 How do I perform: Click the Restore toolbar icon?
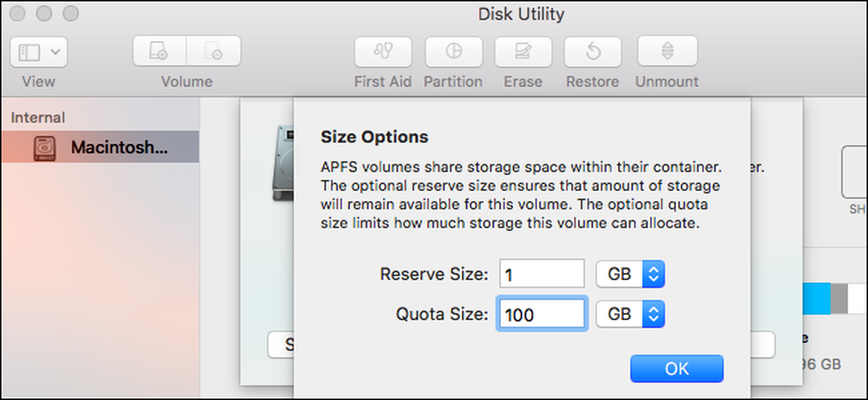(592, 52)
